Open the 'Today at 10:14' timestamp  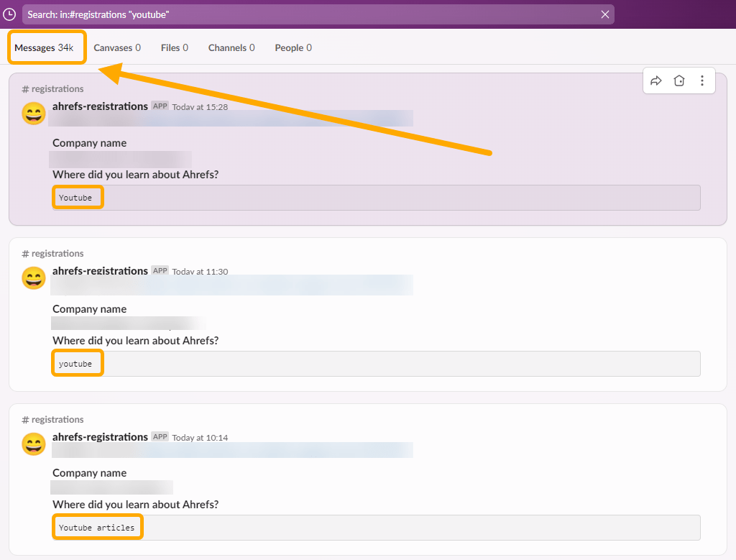click(x=200, y=438)
